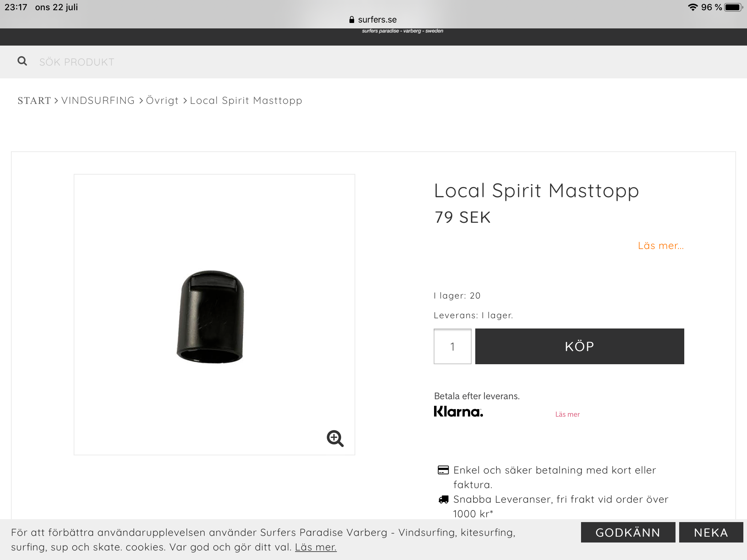Viewport: 747px width, 560px height.
Task: Tap the padlock icon in address bar
Action: [352, 20]
